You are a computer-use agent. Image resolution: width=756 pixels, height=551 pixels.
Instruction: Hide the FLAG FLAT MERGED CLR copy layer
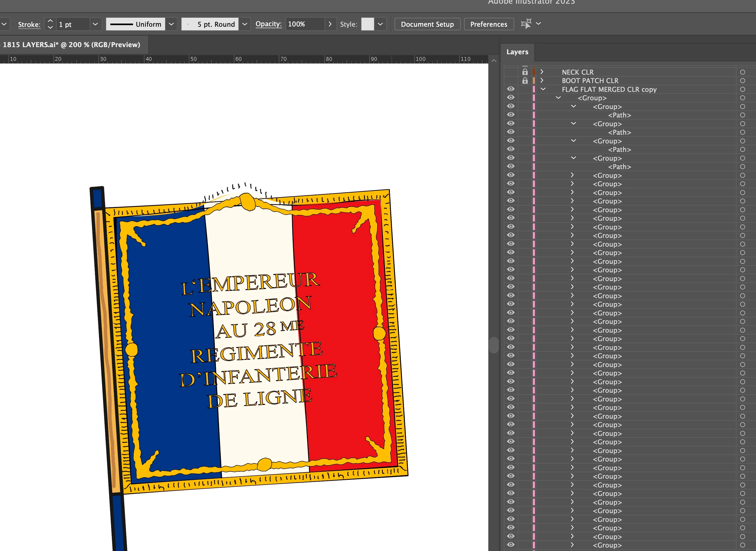(511, 89)
